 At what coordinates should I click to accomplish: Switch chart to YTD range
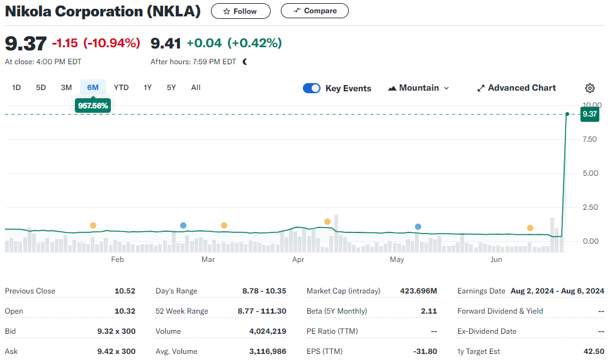(x=121, y=88)
